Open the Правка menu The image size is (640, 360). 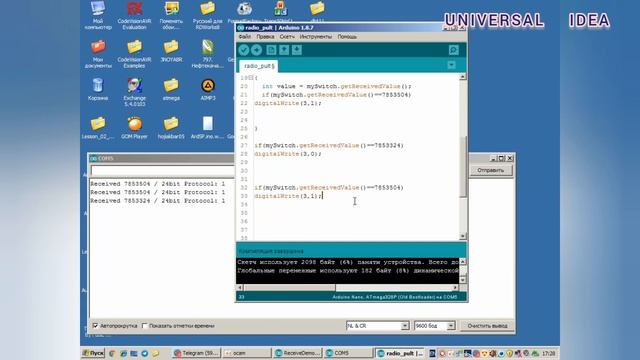(265, 37)
